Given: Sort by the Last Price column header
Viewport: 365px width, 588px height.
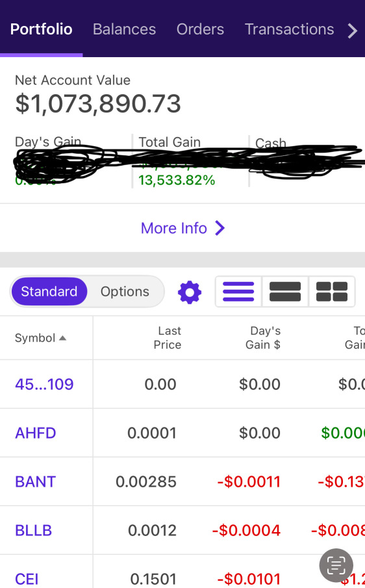Looking at the screenshot, I should [168, 338].
